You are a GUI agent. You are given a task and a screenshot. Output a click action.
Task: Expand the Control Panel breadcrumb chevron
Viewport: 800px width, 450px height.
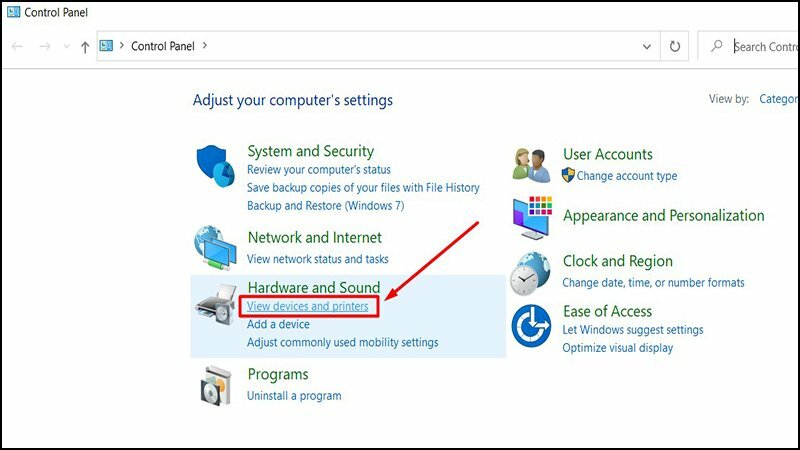(x=205, y=45)
